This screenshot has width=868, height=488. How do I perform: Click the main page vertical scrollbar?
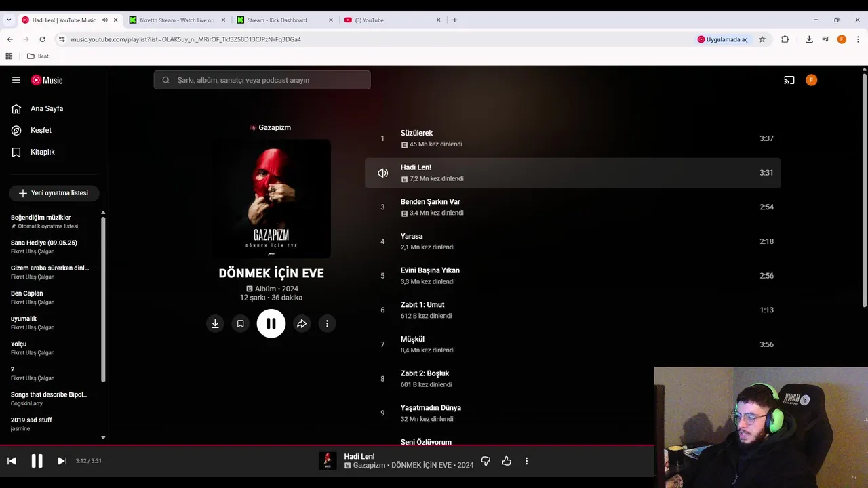[864, 190]
